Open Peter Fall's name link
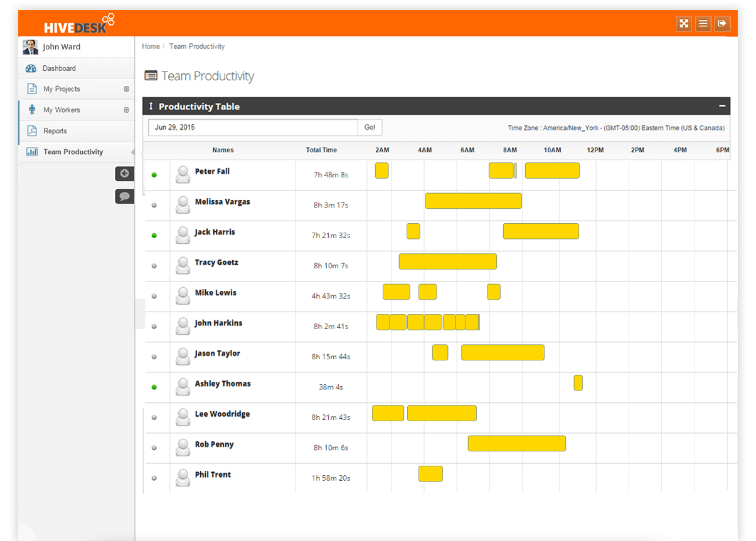Image resolution: width=756 pixels, height=541 pixels. (212, 171)
